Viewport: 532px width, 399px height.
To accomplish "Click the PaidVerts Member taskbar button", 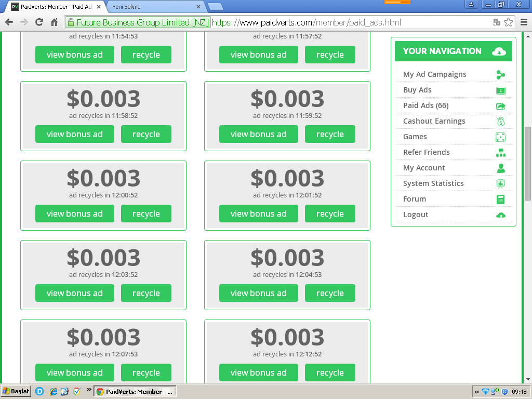I will (x=135, y=392).
